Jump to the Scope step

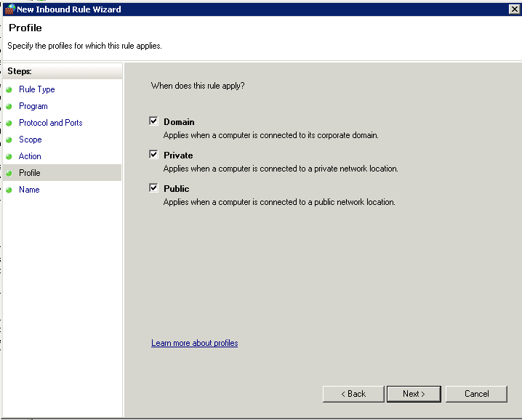(x=31, y=140)
